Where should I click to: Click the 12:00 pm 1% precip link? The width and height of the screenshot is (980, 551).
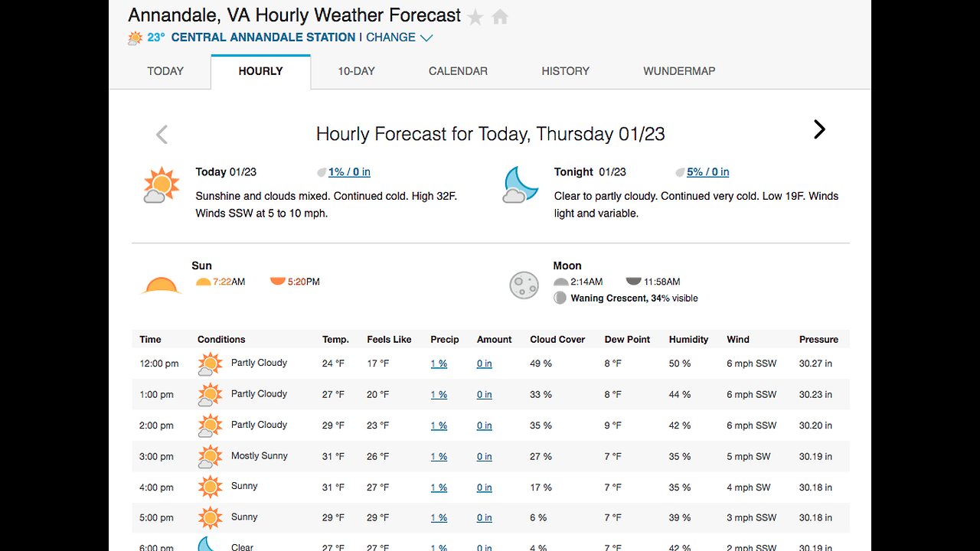(x=439, y=364)
